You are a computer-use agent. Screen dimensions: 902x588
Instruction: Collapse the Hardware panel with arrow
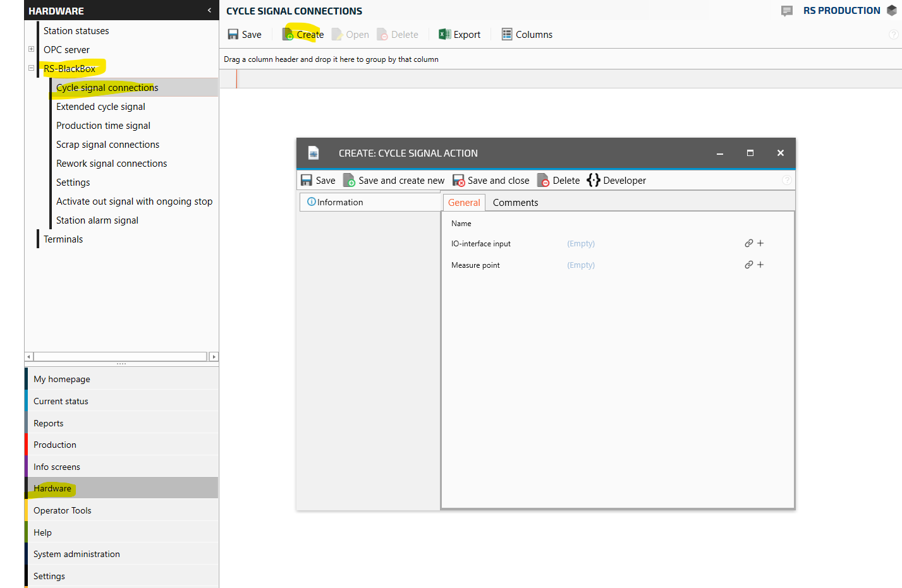point(209,10)
